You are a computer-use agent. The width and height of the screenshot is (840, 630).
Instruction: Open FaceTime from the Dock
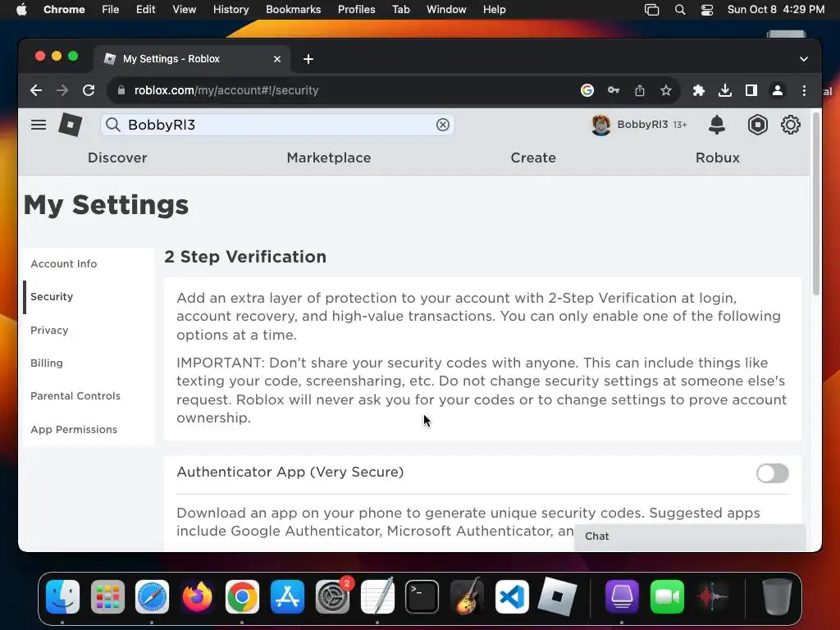point(667,596)
